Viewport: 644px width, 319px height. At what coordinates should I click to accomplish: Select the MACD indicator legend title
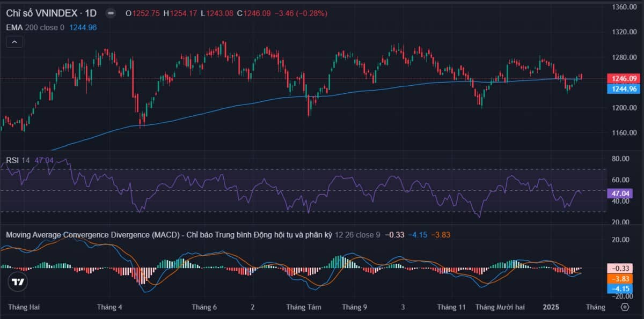169,235
